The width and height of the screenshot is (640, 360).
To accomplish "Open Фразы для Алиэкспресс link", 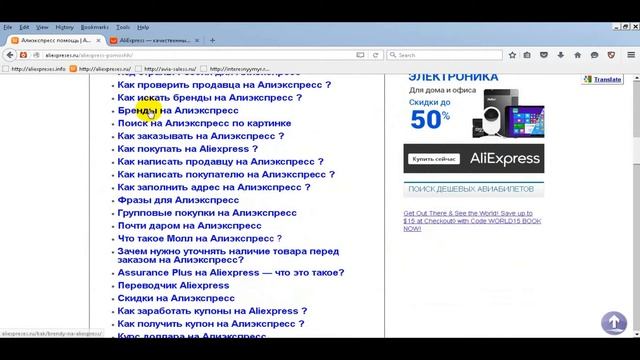I will 178,200.
